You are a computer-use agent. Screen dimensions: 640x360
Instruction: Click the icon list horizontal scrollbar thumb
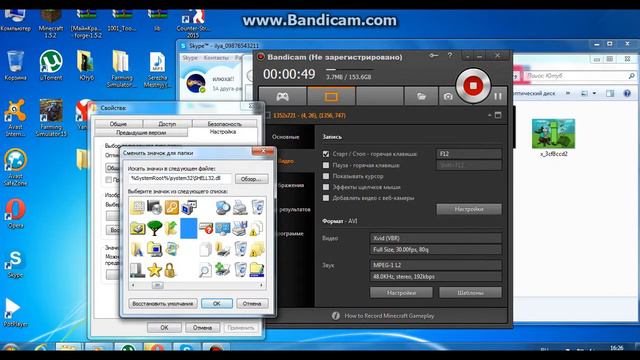(158, 285)
